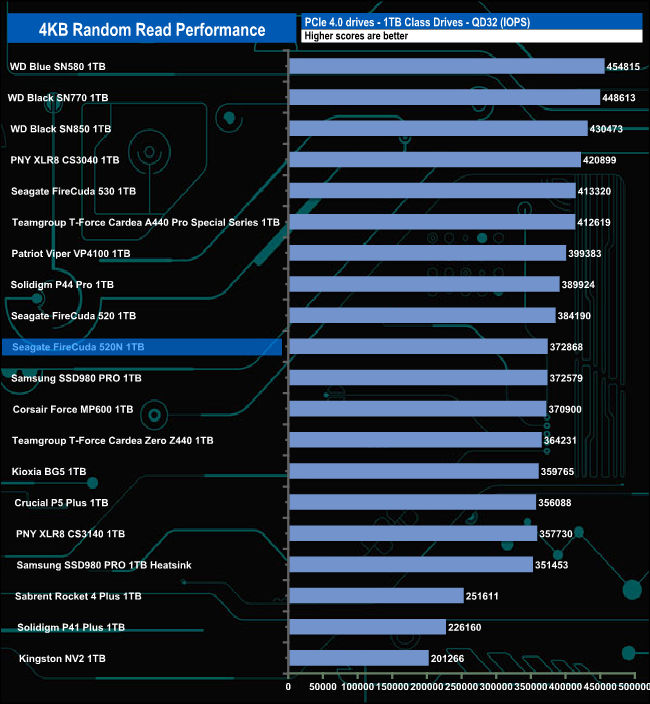Select the Patriot Viper VP4100 1TB label
This screenshot has width=650, height=704.
[71, 254]
